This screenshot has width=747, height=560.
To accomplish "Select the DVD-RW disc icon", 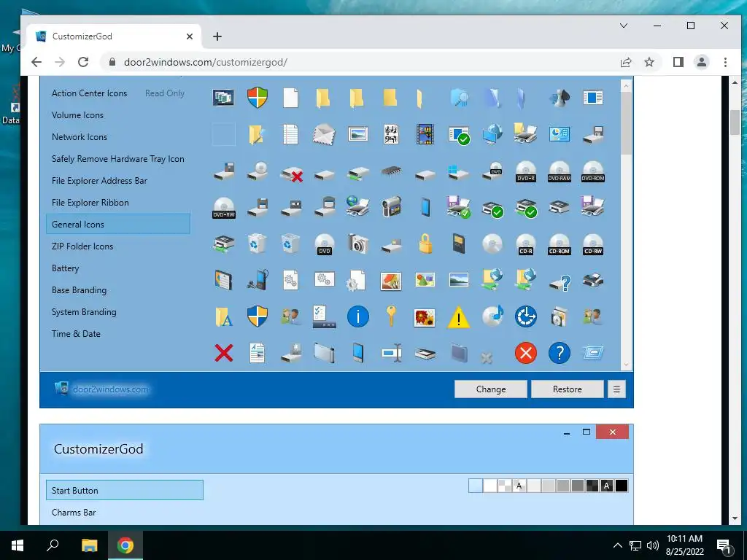I will (x=224, y=208).
